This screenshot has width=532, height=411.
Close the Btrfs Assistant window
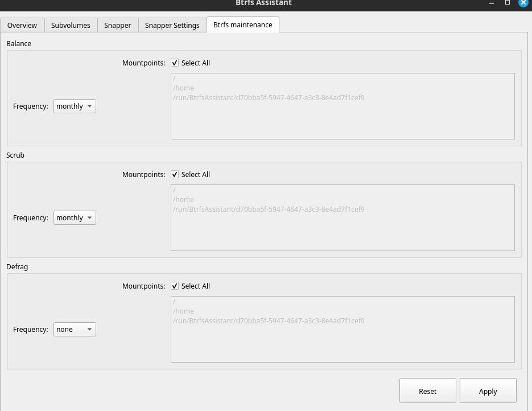(x=523, y=3)
